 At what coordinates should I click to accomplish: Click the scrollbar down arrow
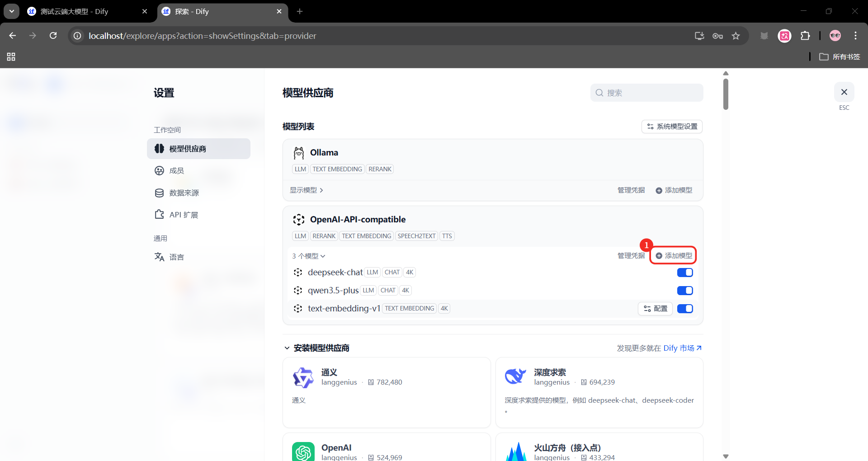tap(726, 456)
